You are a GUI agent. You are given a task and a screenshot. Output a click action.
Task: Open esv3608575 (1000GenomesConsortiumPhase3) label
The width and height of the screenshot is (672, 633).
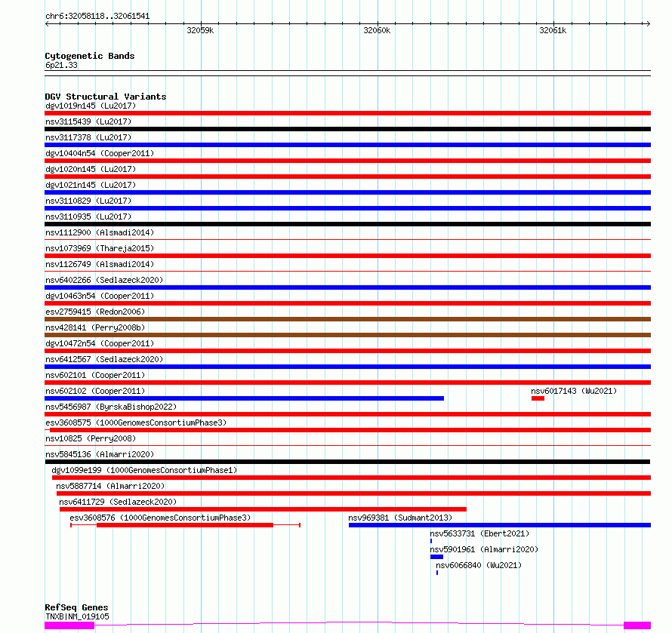[x=136, y=423]
